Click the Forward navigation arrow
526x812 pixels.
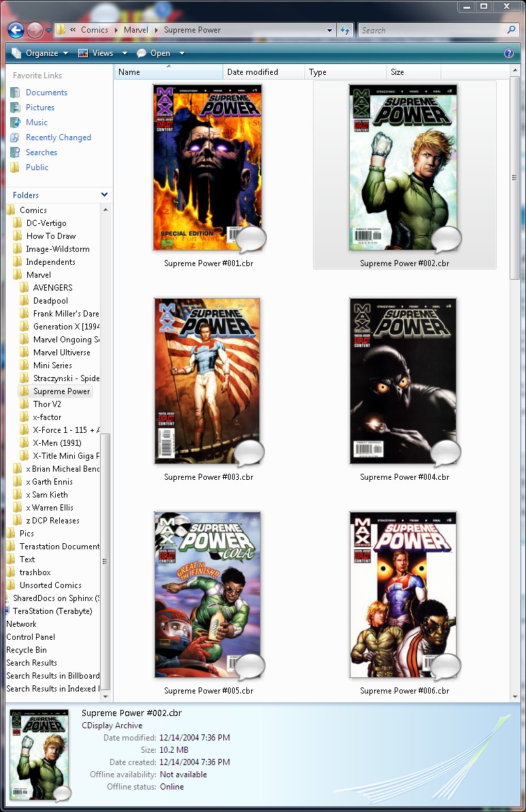point(35,30)
